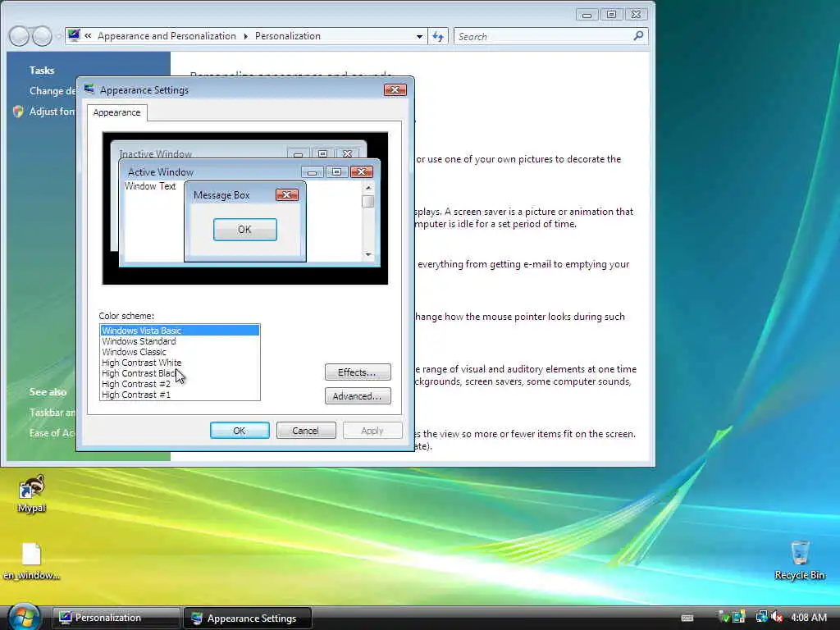Click the address bar refresh icon
The height and width of the screenshot is (630, 840).
click(x=438, y=36)
